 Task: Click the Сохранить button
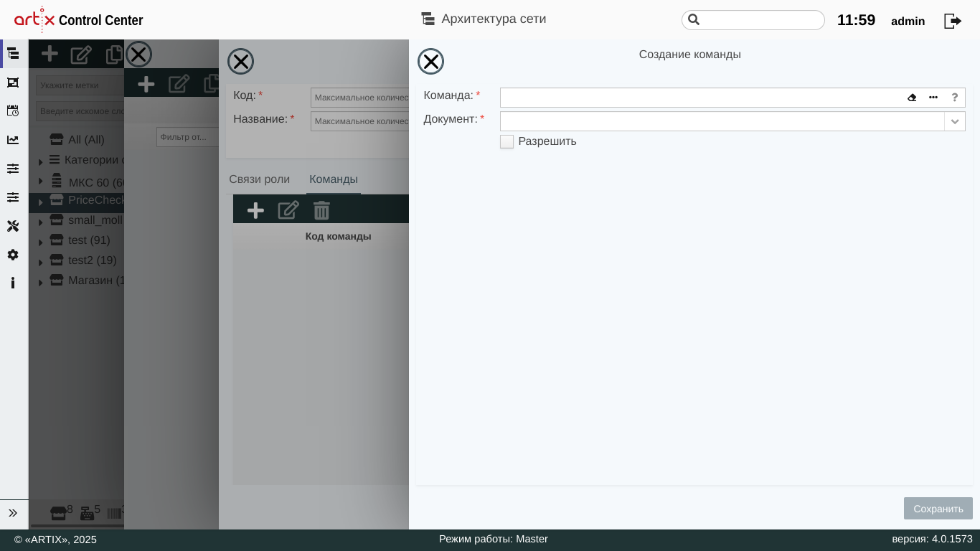pos(938,509)
